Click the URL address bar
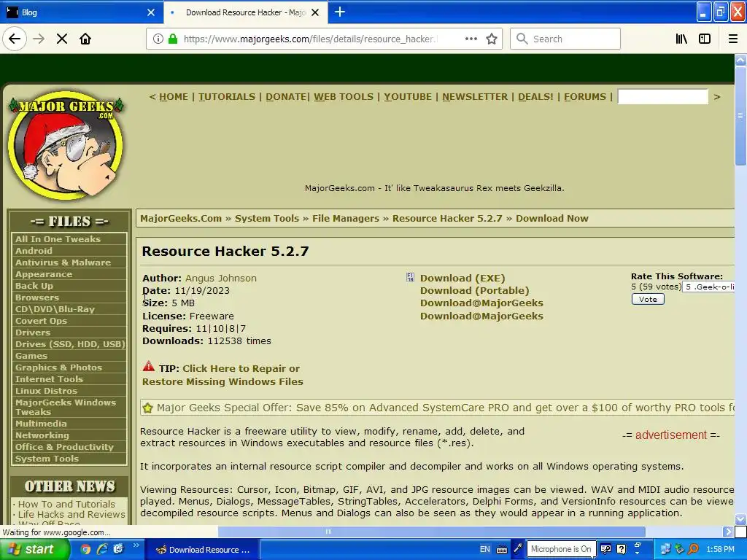 309,39
